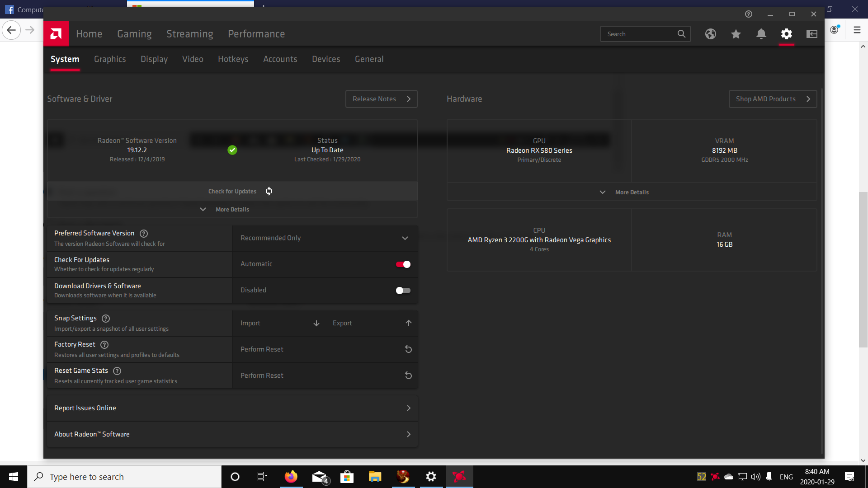The width and height of the screenshot is (868, 488).
Task: Open File Explorer from the taskbar
Action: 375,477
